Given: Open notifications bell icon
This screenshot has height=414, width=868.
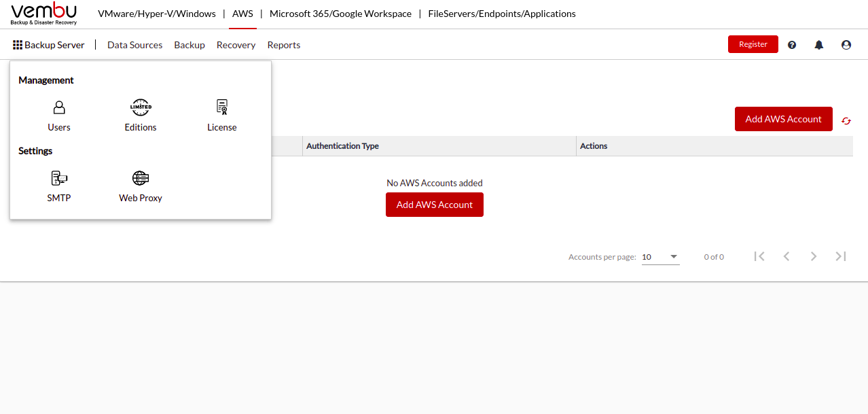Looking at the screenshot, I should (819, 45).
